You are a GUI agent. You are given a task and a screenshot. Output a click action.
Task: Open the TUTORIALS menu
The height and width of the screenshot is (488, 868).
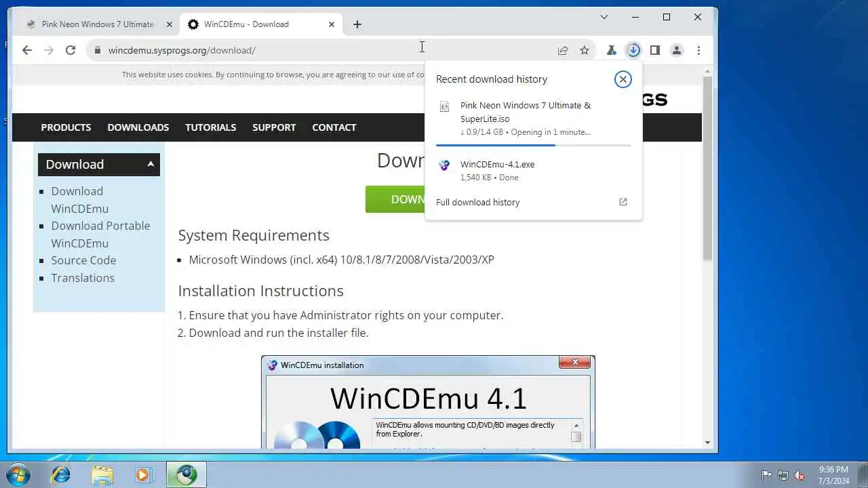211,127
